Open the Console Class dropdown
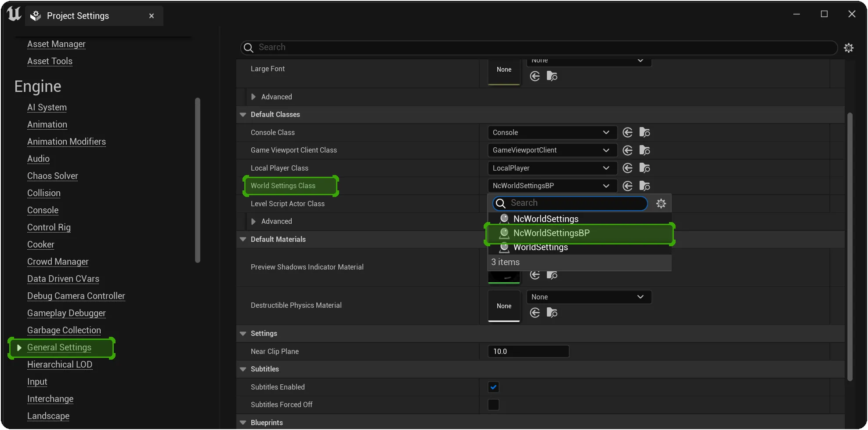Image resolution: width=868 pixels, height=430 pixels. [552, 132]
